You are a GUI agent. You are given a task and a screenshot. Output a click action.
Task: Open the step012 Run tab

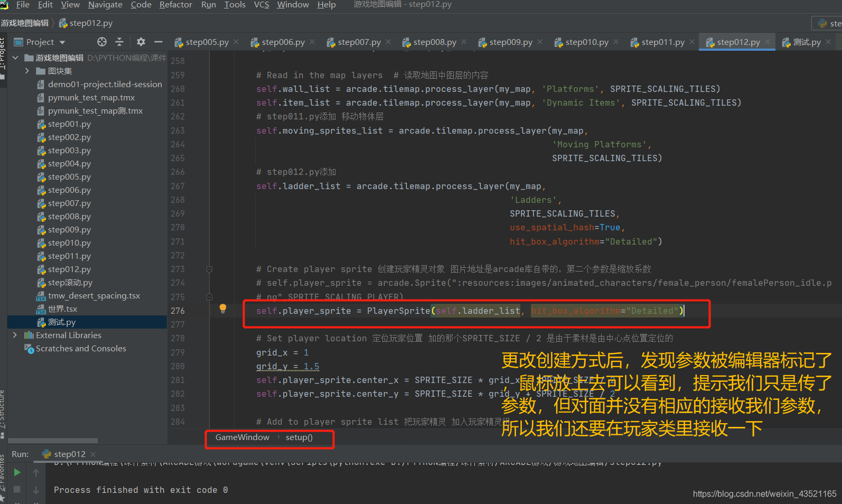tap(69, 454)
